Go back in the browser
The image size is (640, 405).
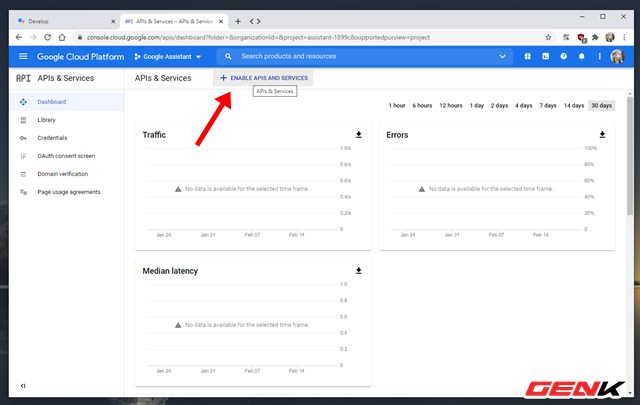19,37
